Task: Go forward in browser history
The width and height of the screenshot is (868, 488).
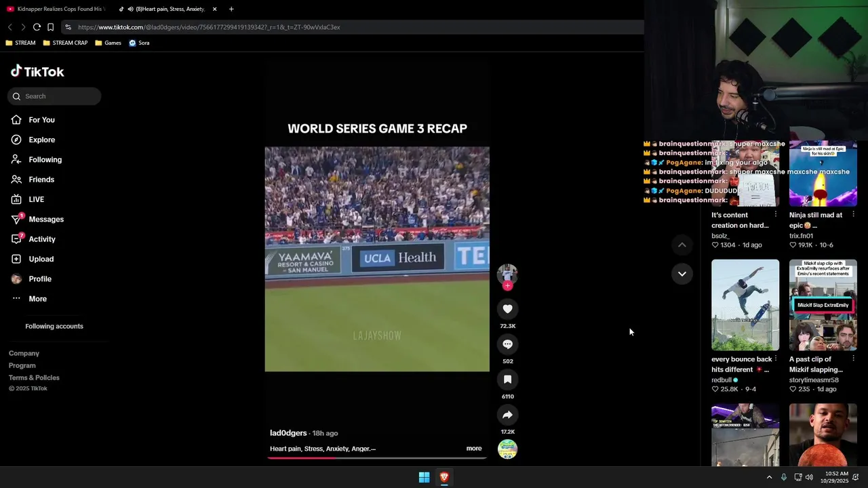Action: click(23, 27)
